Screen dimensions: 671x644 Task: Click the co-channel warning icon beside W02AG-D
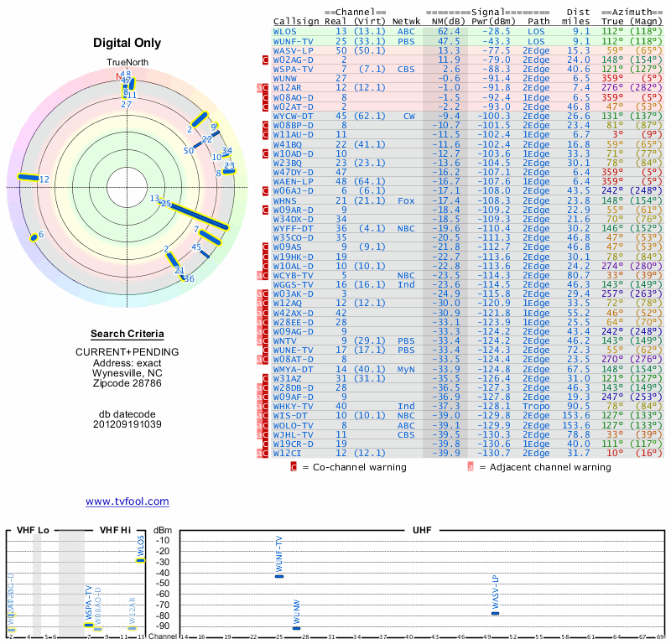[x=265, y=60]
